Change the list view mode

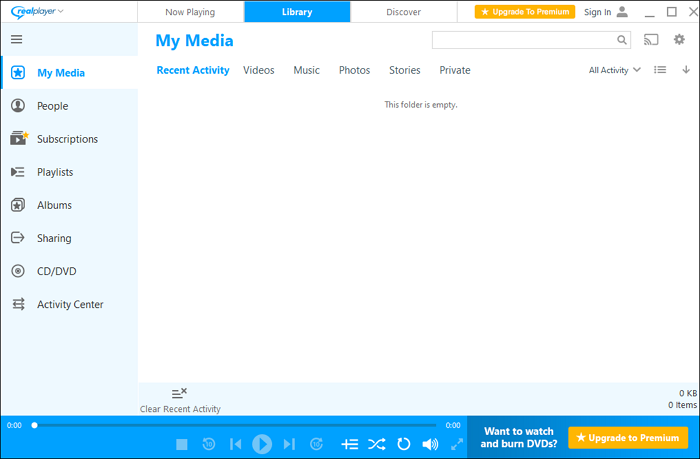click(660, 70)
